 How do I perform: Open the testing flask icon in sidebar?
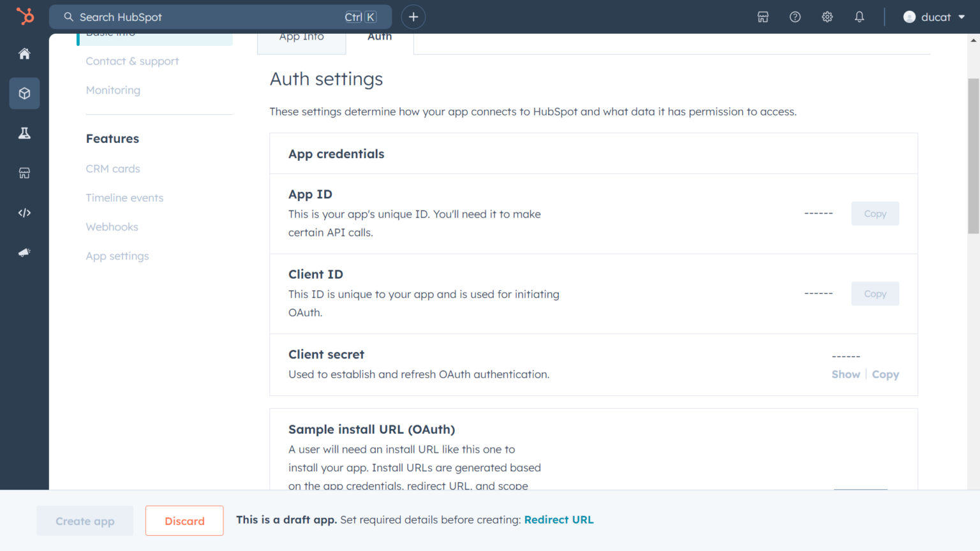[x=24, y=133]
